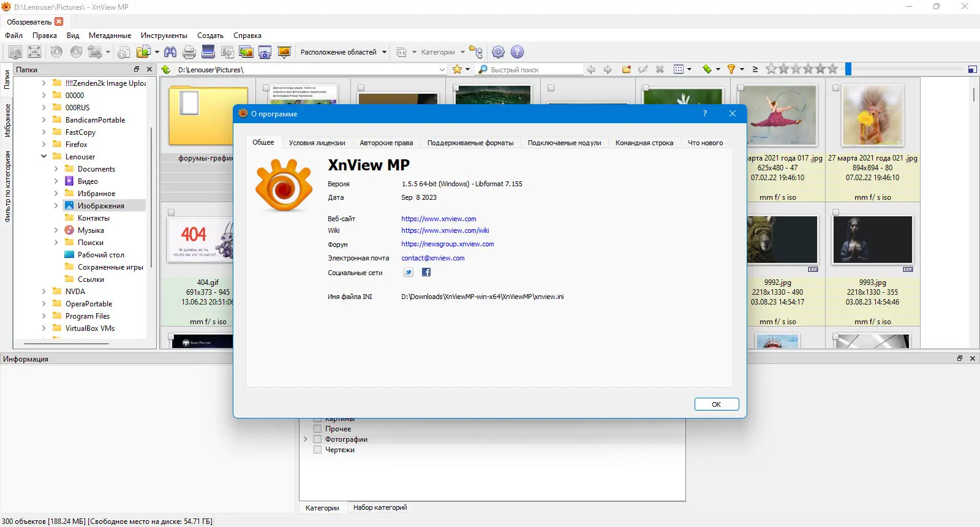Screen dimensions: 980x527
Task: Check the dancer photo 017.jpg checkbox
Action: 741,88
